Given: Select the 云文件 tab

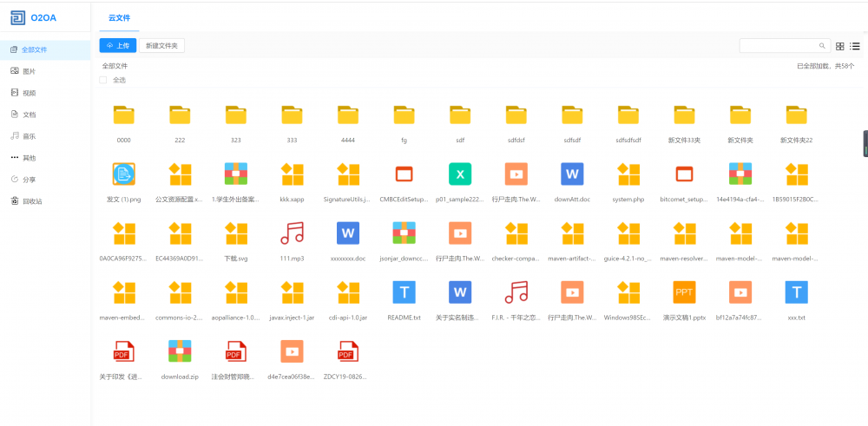Looking at the screenshot, I should coord(119,17).
